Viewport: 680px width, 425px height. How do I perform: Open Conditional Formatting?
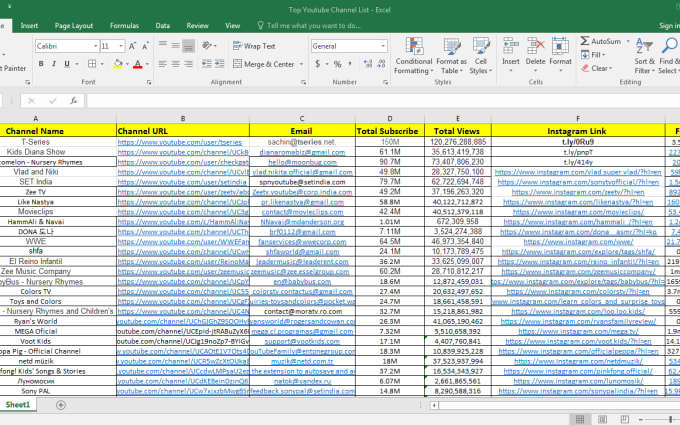pyautogui.click(x=414, y=56)
